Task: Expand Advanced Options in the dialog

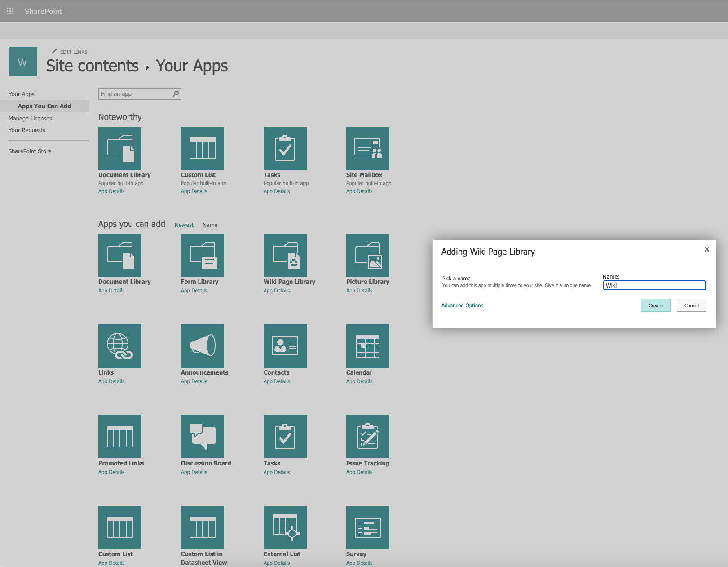Action: (x=462, y=306)
